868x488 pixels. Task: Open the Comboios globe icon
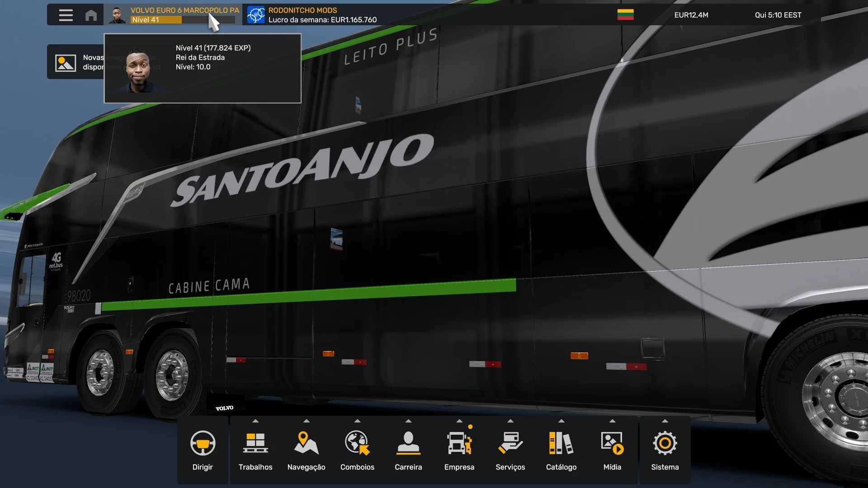(x=357, y=443)
